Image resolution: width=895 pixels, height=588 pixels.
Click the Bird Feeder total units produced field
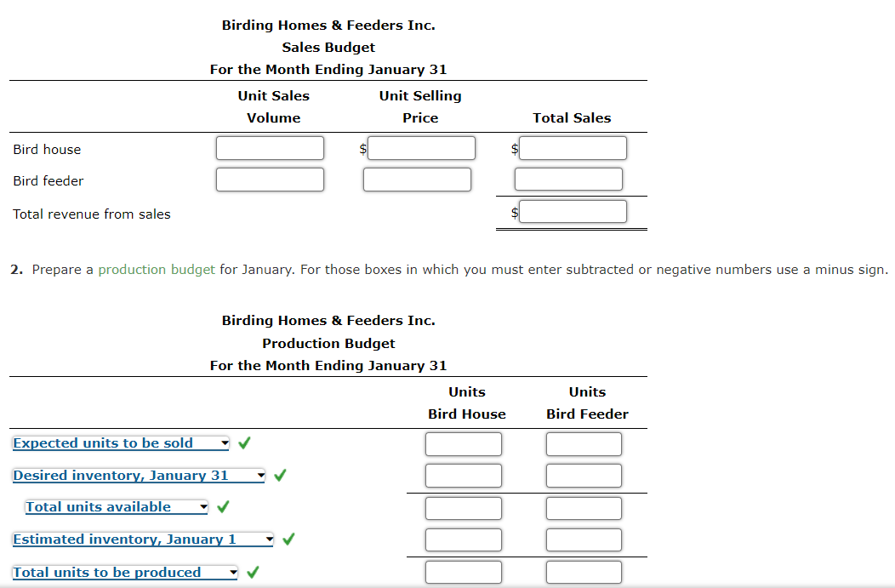coord(584,572)
